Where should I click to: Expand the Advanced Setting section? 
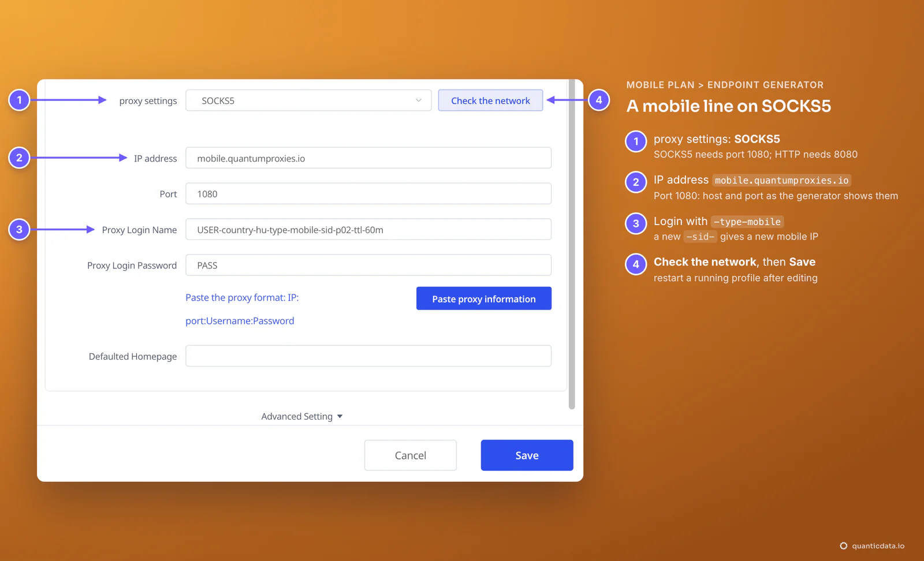302,416
